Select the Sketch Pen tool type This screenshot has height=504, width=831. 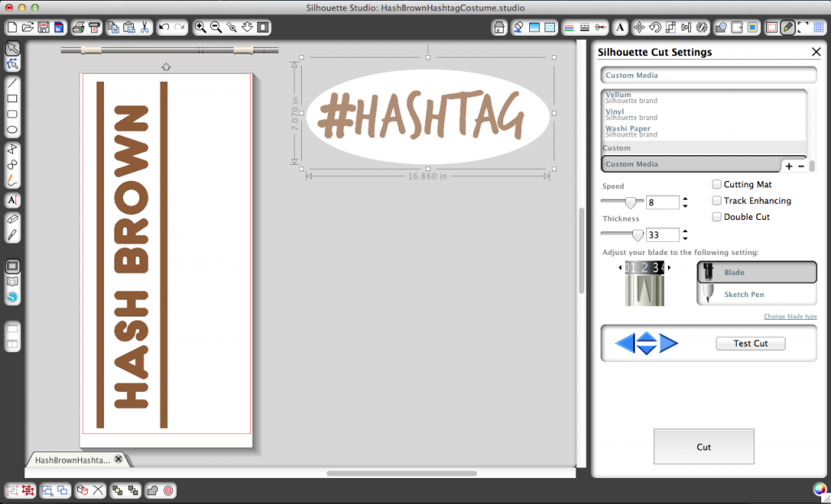(757, 294)
